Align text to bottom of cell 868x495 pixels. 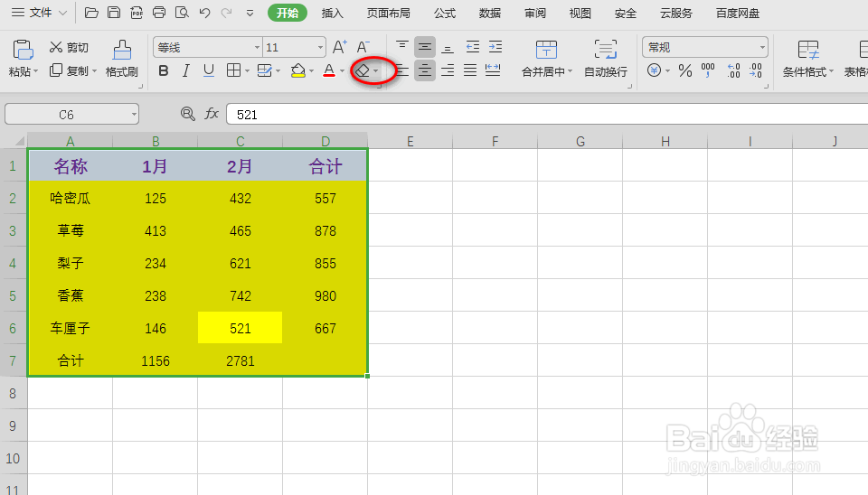pyautogui.click(x=448, y=48)
